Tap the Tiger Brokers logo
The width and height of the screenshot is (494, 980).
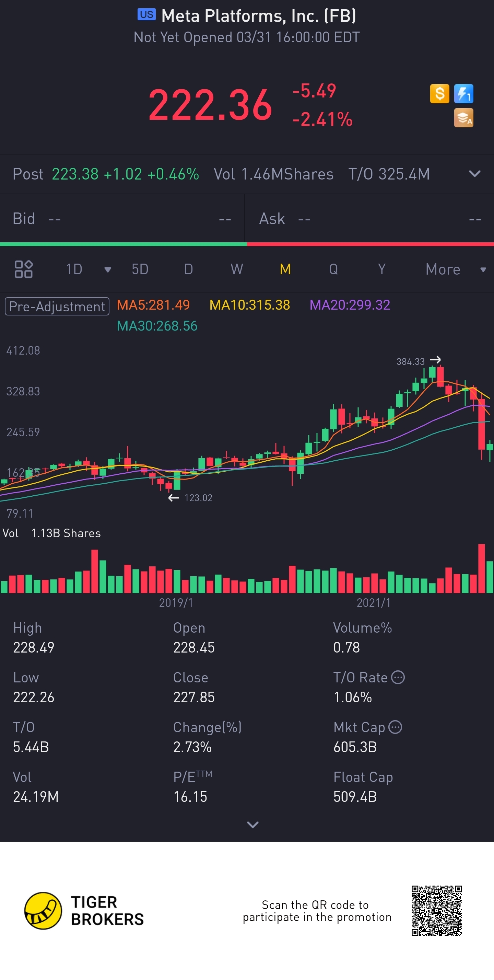(x=84, y=911)
